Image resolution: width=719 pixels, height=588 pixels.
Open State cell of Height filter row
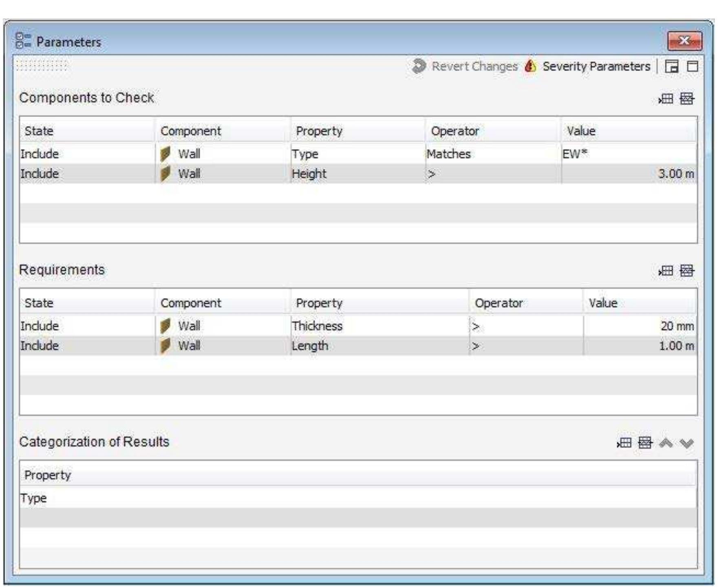(x=87, y=174)
